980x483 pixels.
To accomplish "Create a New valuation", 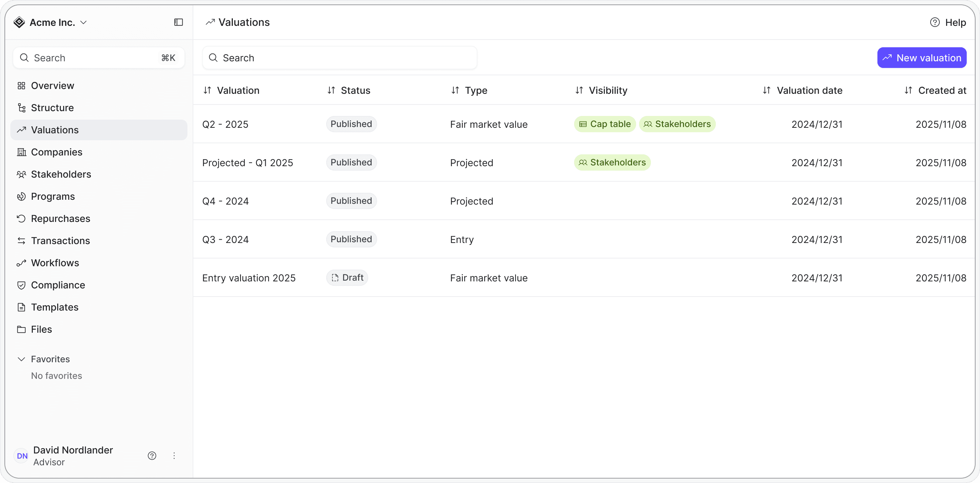I will (x=921, y=58).
